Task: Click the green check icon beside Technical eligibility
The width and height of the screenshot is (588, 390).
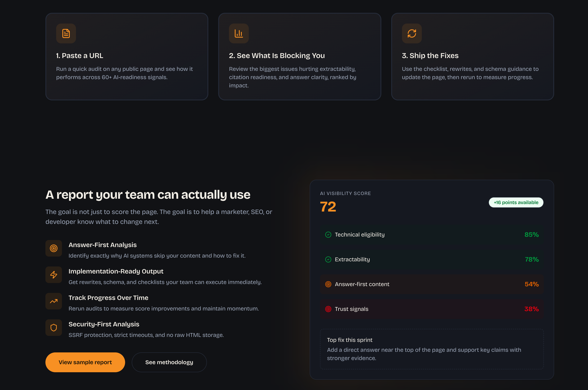Action: click(328, 234)
